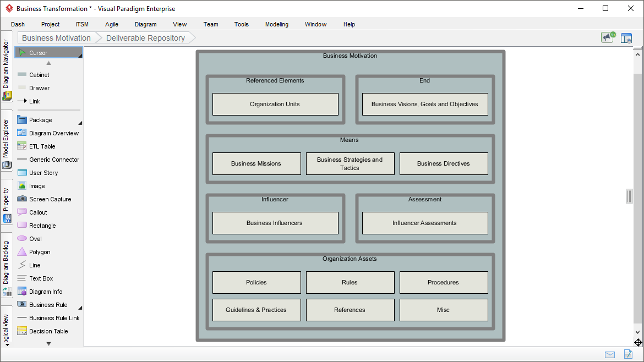Select the Business Rule tool
Screen dimensions: 644x362
pyautogui.click(x=48, y=305)
